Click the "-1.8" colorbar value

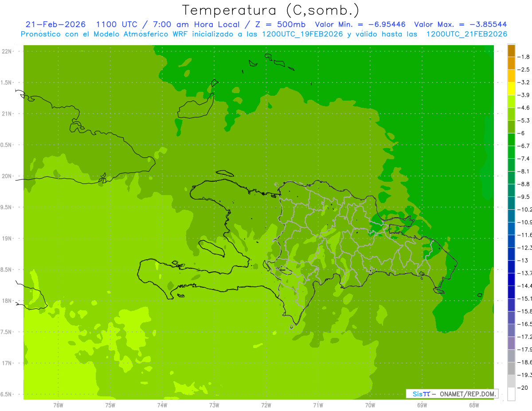(524, 57)
